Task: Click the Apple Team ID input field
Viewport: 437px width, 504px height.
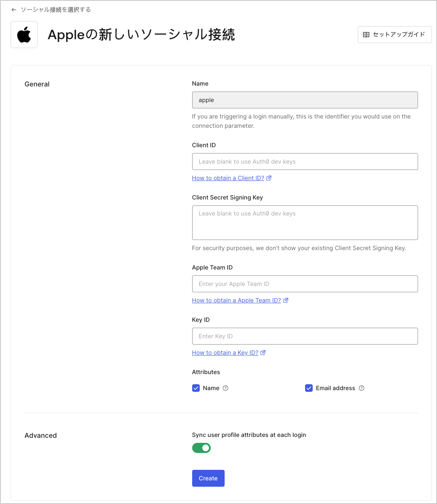Action: (x=305, y=284)
